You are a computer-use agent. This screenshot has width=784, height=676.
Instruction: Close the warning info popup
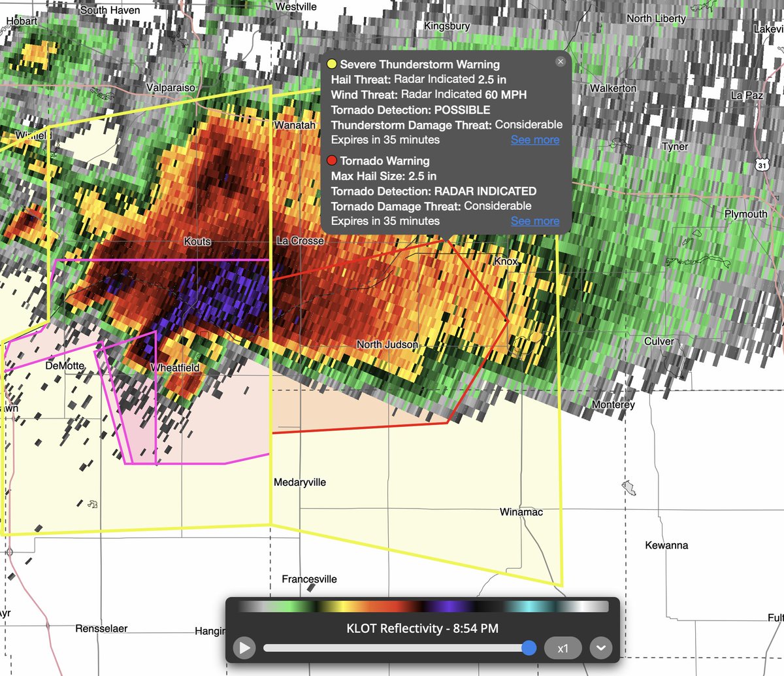[x=560, y=61]
